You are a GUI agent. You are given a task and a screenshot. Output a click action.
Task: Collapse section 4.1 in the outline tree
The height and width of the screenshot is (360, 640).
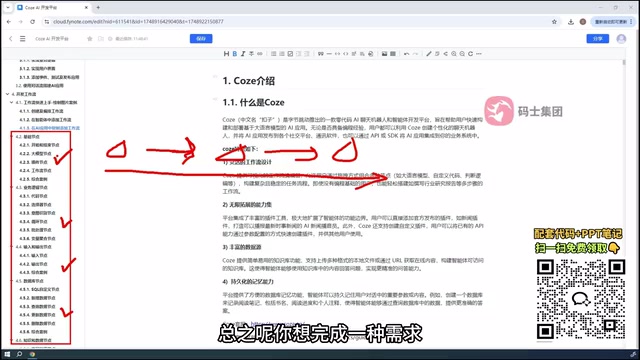coord(11,102)
